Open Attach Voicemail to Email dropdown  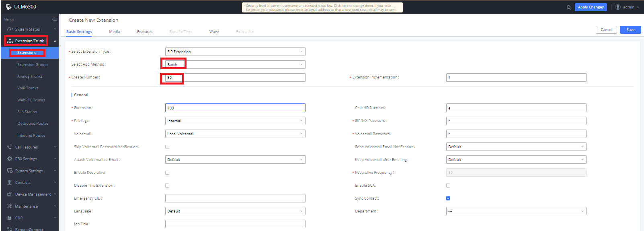click(x=235, y=159)
